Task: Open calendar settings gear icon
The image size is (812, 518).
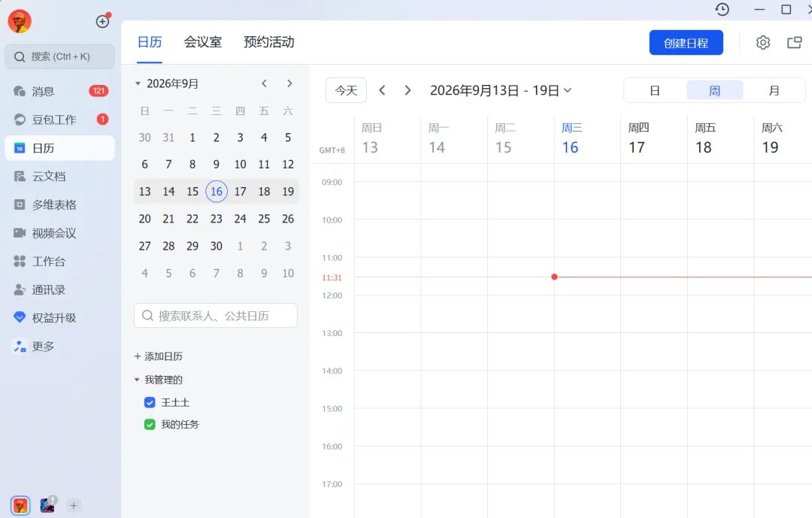Action: (x=763, y=42)
